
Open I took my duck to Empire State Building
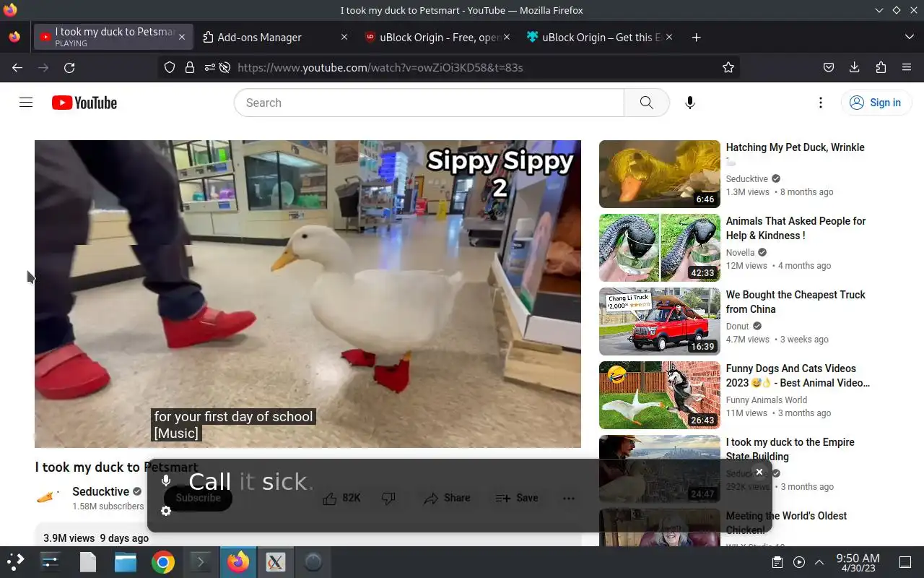click(x=790, y=449)
